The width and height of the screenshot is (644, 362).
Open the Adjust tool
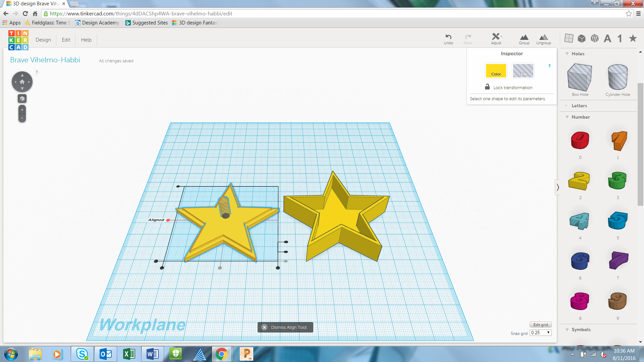[496, 37]
